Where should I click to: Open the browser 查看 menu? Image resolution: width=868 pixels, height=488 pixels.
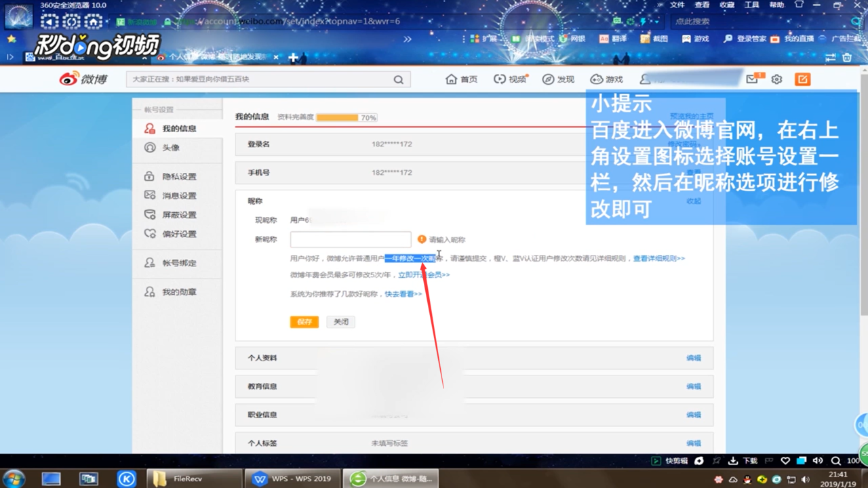[702, 5]
